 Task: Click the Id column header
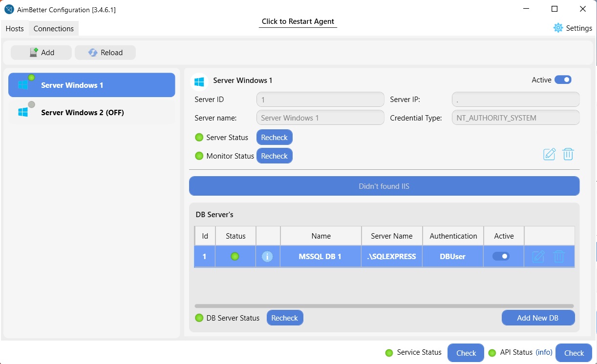pos(205,236)
